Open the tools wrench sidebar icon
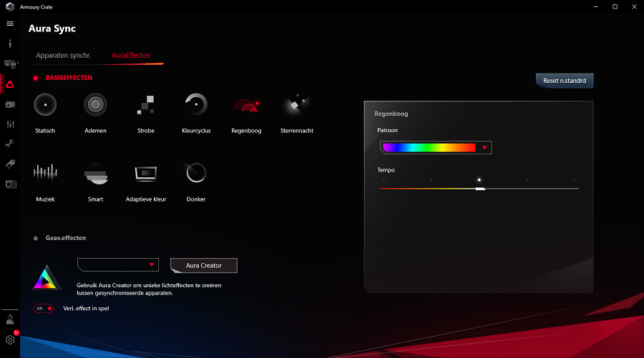The image size is (644, 358). pos(10,144)
